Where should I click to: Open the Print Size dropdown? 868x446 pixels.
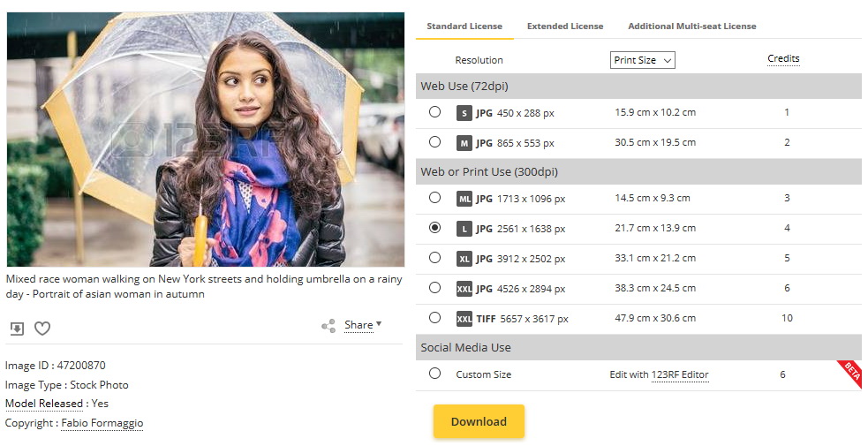642,60
